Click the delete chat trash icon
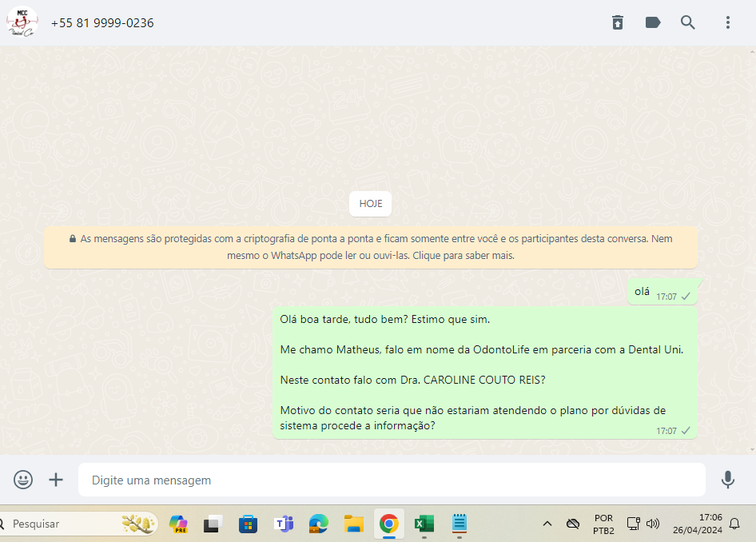 tap(618, 22)
